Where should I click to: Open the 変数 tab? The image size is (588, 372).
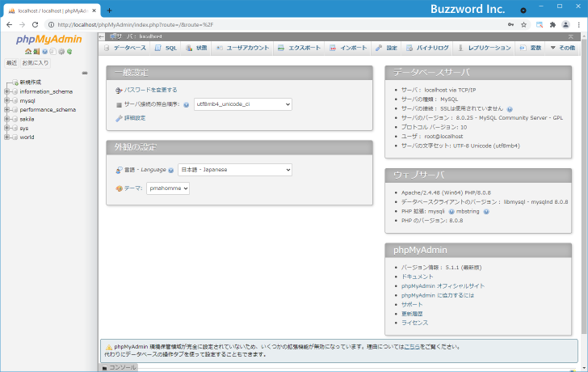(x=531, y=48)
